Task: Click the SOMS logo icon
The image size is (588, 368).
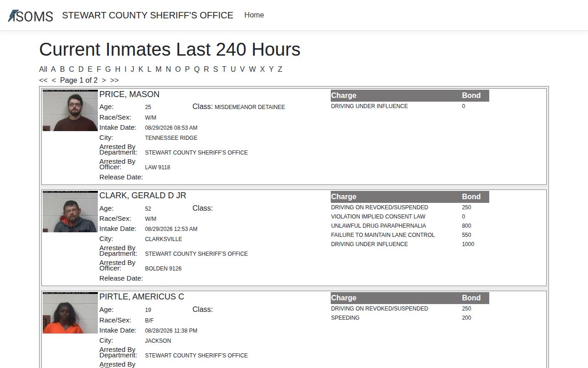Action: point(30,16)
